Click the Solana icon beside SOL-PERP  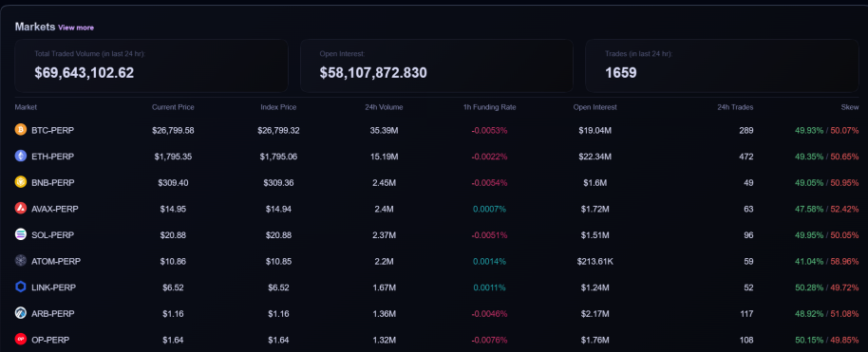coord(21,234)
